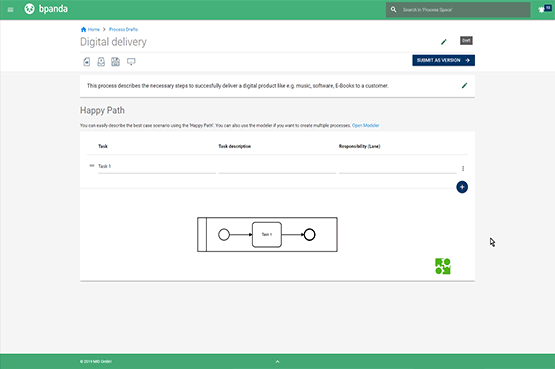Click the table-grid toolbar icon
The image size is (555, 369).
point(115,62)
